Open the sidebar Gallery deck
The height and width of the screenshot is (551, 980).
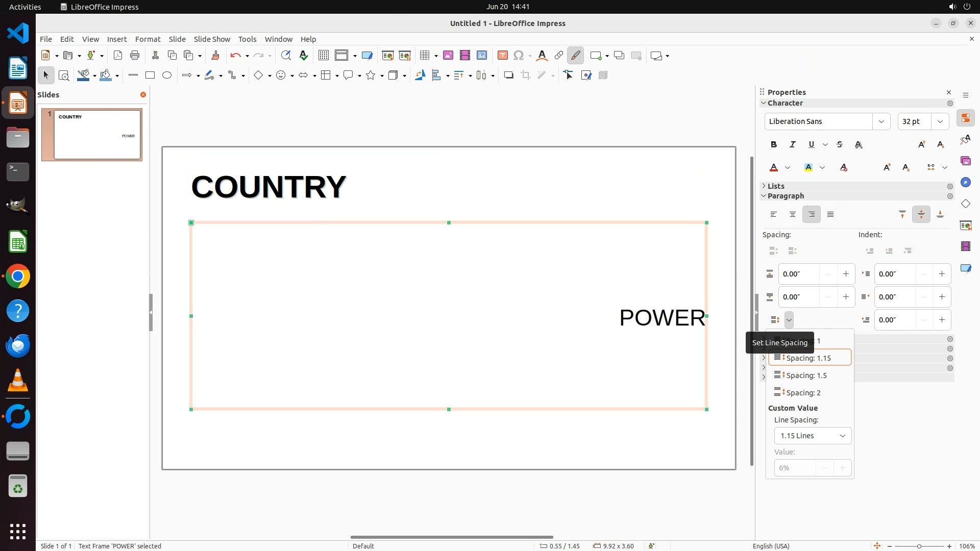pyautogui.click(x=965, y=161)
